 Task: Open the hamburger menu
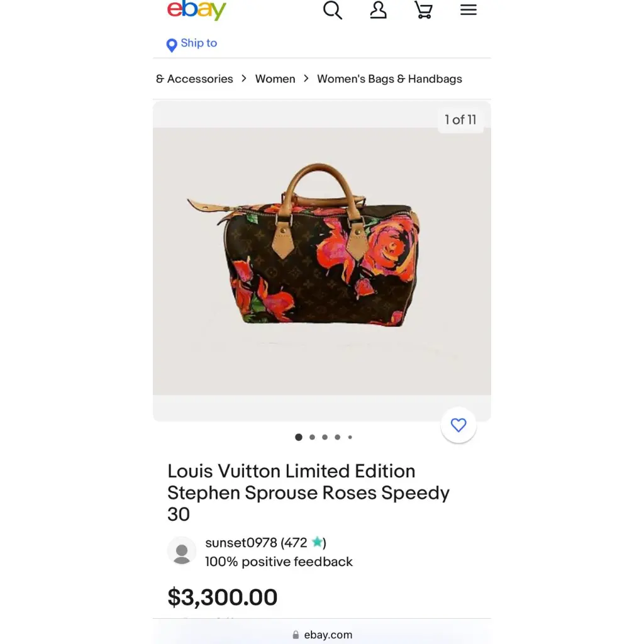point(468,10)
